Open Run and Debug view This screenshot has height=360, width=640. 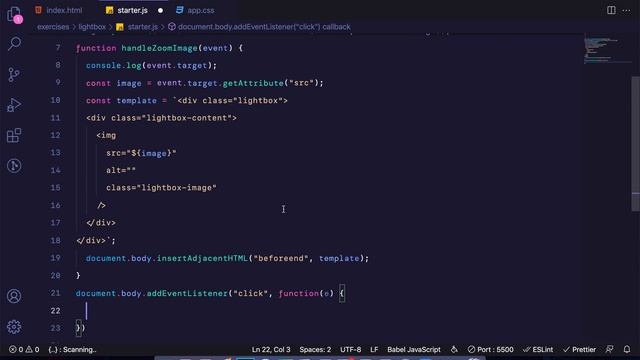[14, 105]
